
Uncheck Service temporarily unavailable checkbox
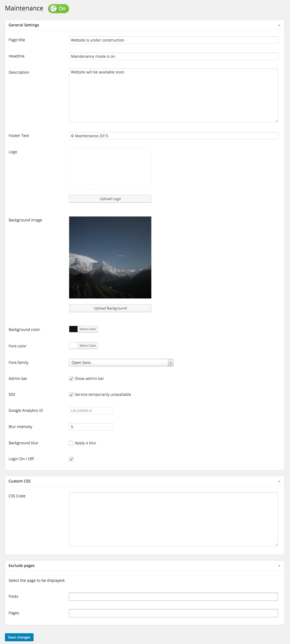pyautogui.click(x=71, y=395)
